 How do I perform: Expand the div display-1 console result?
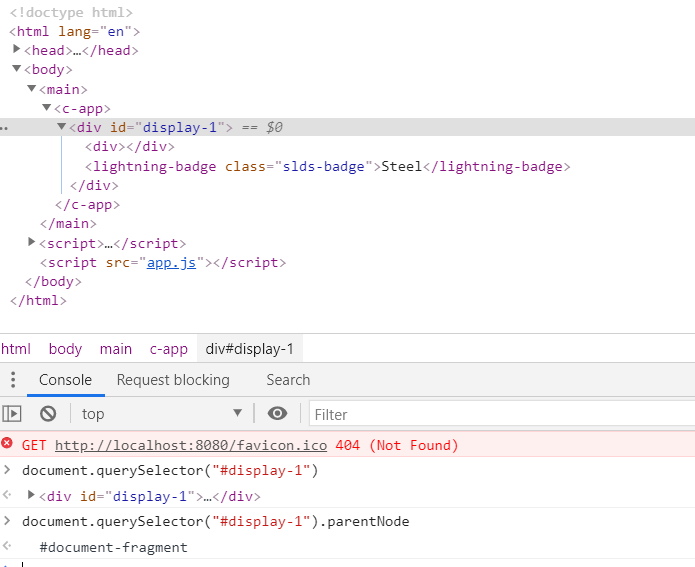coord(31,494)
